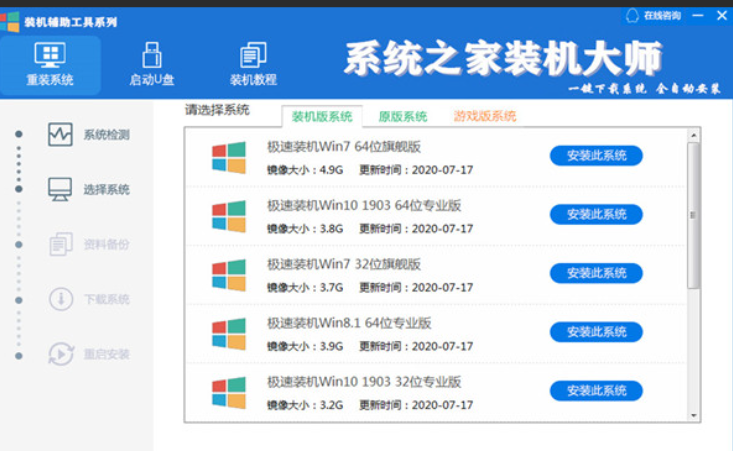733x451 pixels.
Task: Click the title 极速装机Win10 1903 32位专业版
Action: 364,382
